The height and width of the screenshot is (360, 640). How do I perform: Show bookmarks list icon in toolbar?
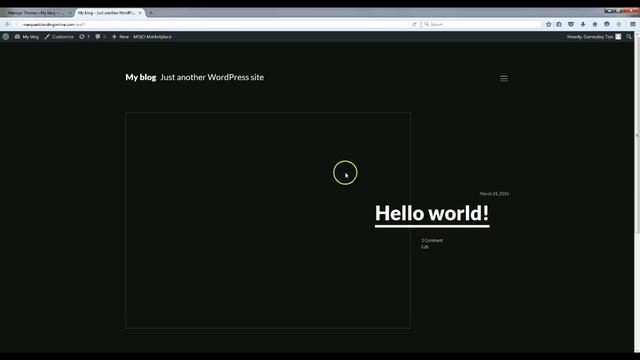[559, 24]
